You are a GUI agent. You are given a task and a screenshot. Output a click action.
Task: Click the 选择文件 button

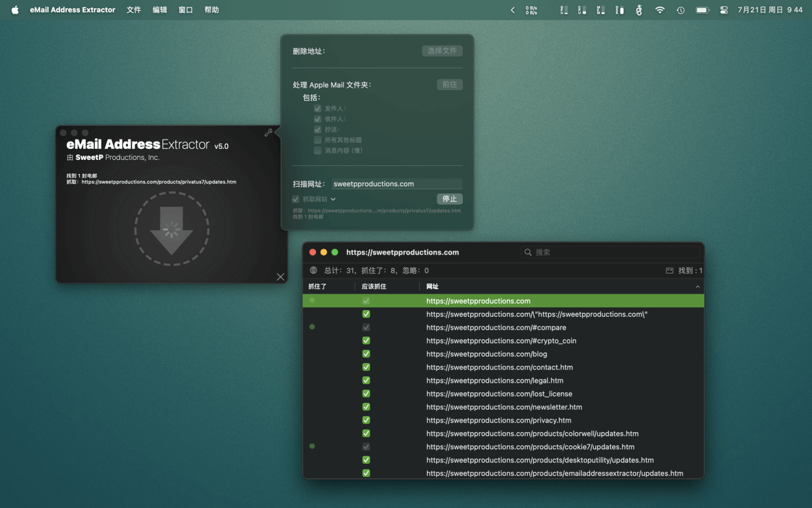(x=442, y=51)
